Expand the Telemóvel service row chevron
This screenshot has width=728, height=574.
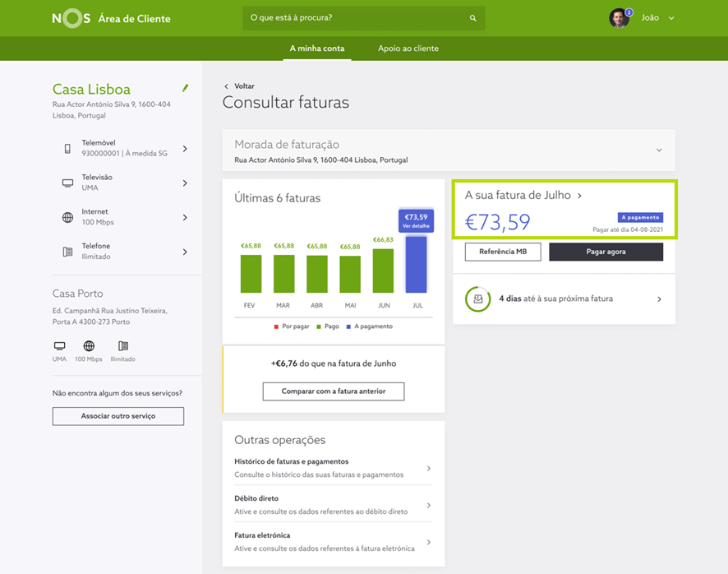pos(185,149)
